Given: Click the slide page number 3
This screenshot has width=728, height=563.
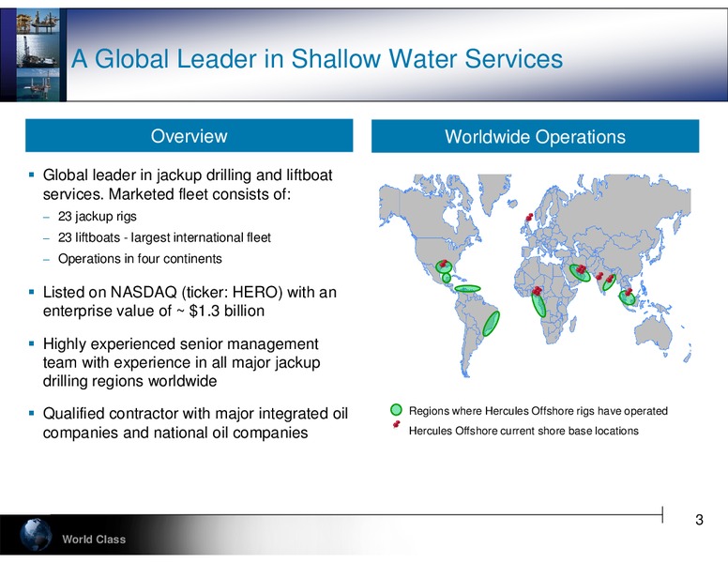Looking at the screenshot, I should pyautogui.click(x=699, y=519).
